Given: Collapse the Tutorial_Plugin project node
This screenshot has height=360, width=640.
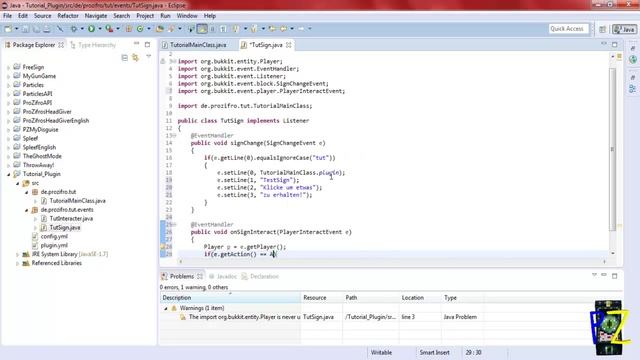Looking at the screenshot, I should coord(9,174).
